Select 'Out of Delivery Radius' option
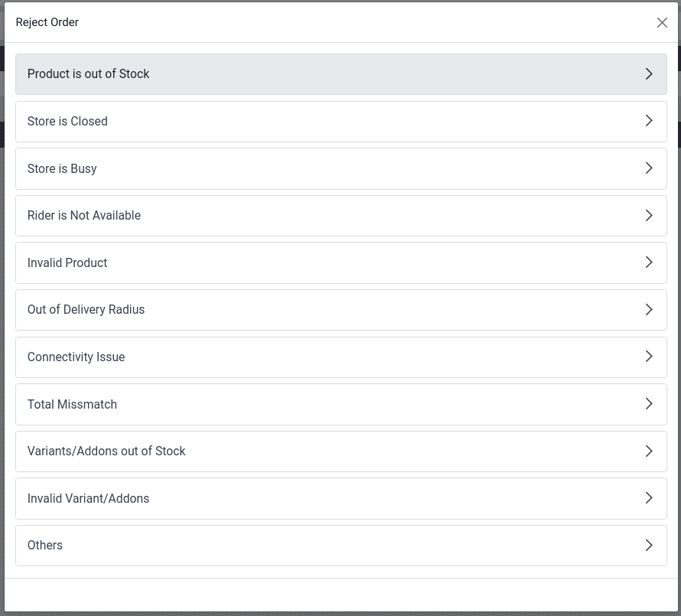 point(86,310)
